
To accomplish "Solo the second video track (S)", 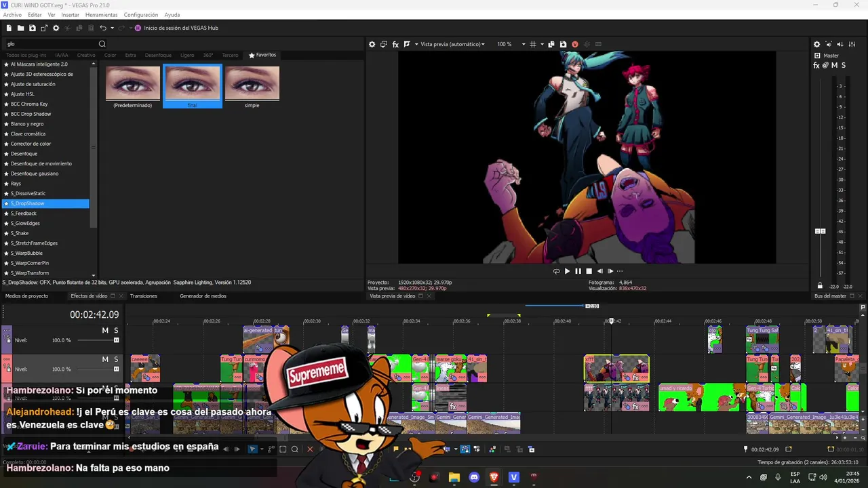I will click(116, 359).
